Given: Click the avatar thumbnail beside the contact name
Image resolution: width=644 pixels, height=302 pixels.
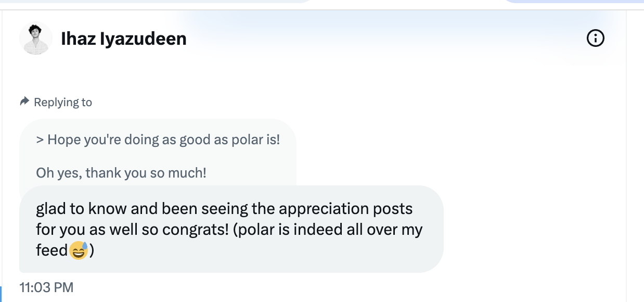Looking at the screenshot, I should point(36,38).
